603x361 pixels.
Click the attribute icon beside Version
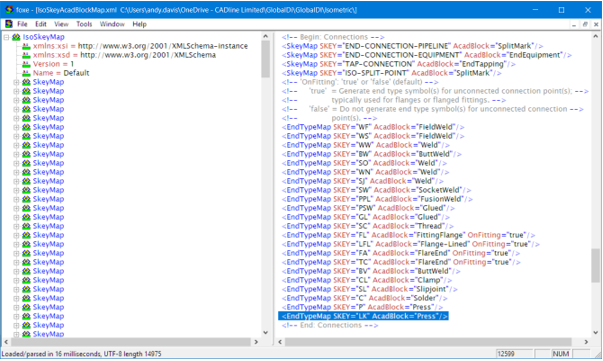pyautogui.click(x=26, y=64)
